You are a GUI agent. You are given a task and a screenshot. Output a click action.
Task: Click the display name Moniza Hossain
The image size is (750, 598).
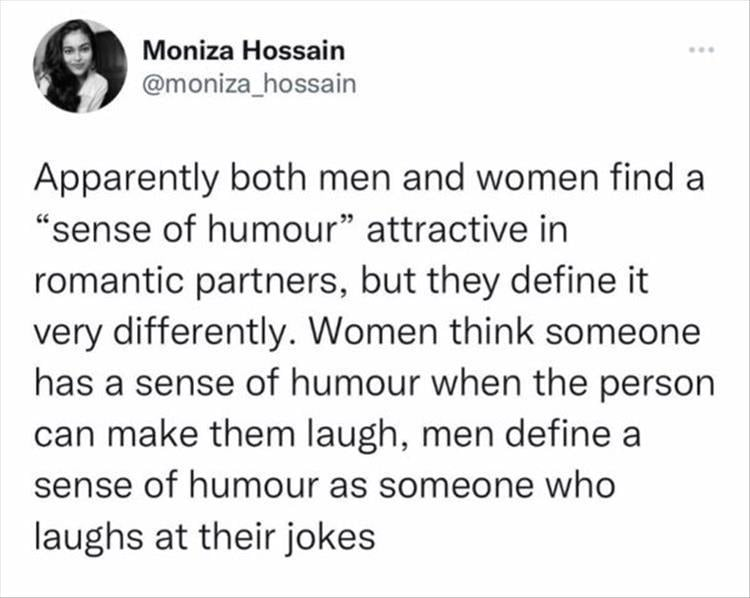[244, 51]
